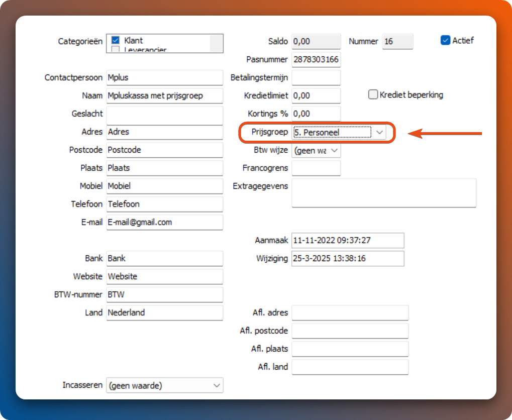Viewport: 512px width, 420px height.
Task: Enable the Krediet beperking checkbox
Action: pos(373,94)
